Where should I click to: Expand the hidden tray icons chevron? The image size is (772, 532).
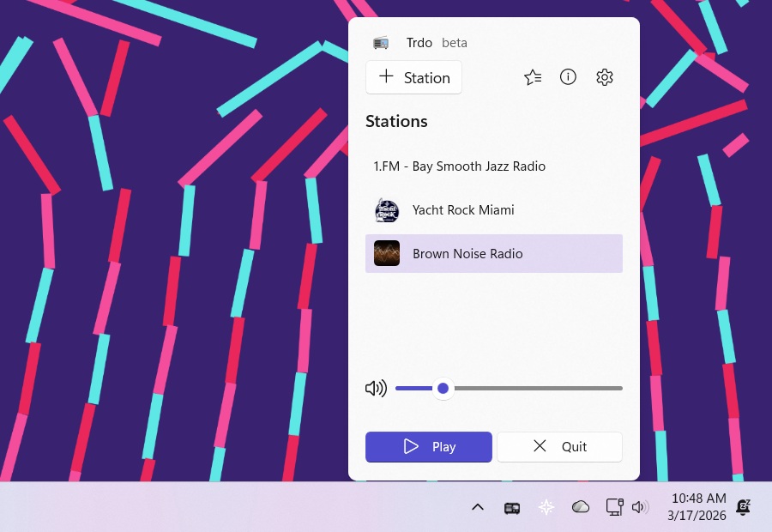pos(478,507)
